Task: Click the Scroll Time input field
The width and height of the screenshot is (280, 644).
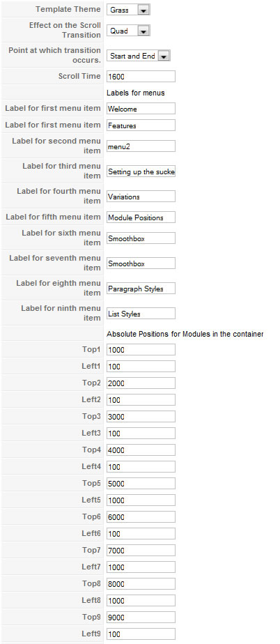Action: [141, 77]
